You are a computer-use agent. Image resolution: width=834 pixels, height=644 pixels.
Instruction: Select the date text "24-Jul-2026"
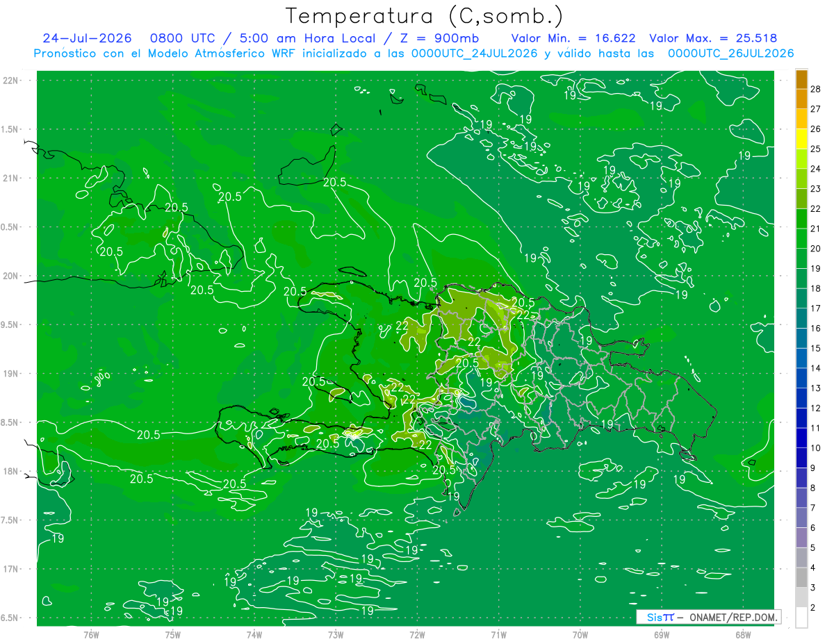pyautogui.click(x=88, y=38)
